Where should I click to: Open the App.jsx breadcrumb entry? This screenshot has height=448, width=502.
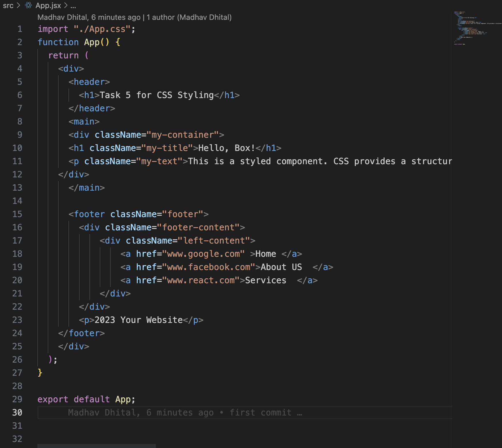point(49,5)
